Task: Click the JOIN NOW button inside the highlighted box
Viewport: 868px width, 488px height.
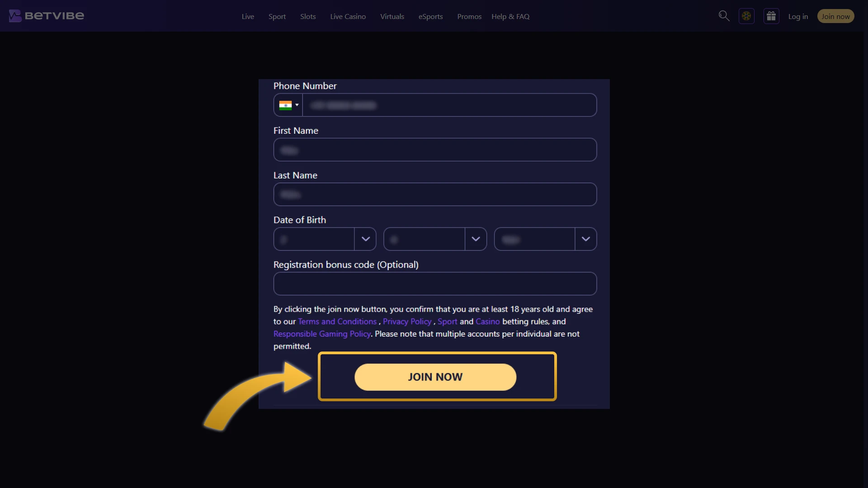Action: pos(434,377)
